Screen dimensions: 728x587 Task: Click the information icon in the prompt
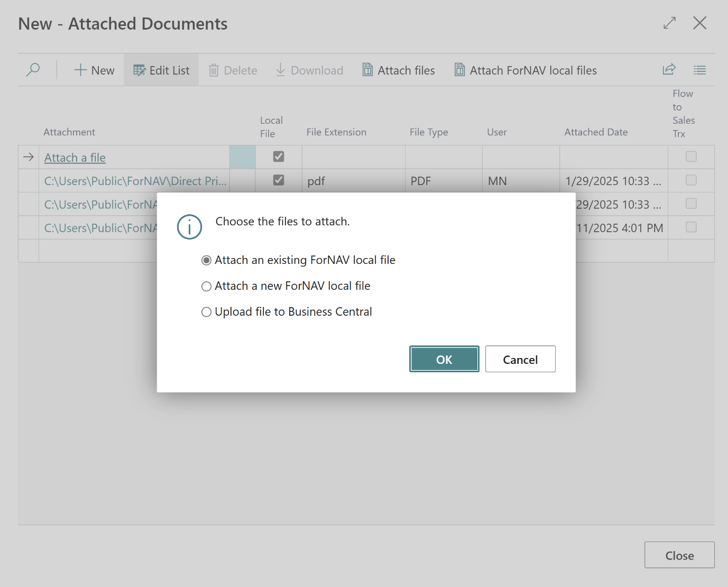pos(189,227)
